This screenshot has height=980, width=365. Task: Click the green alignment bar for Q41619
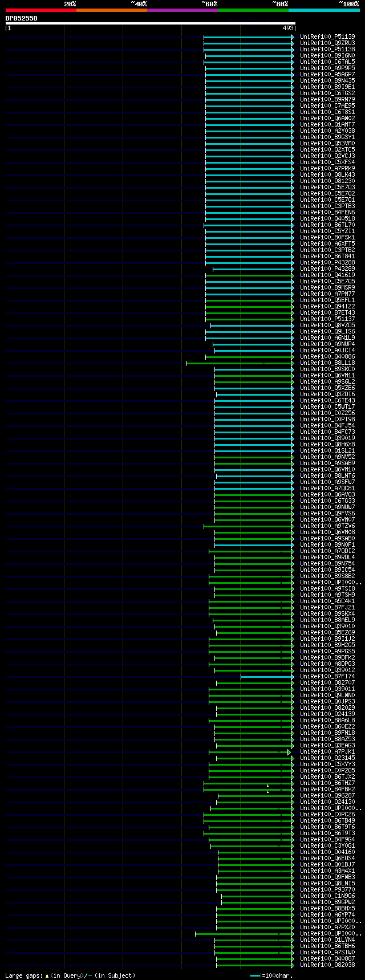(248, 275)
